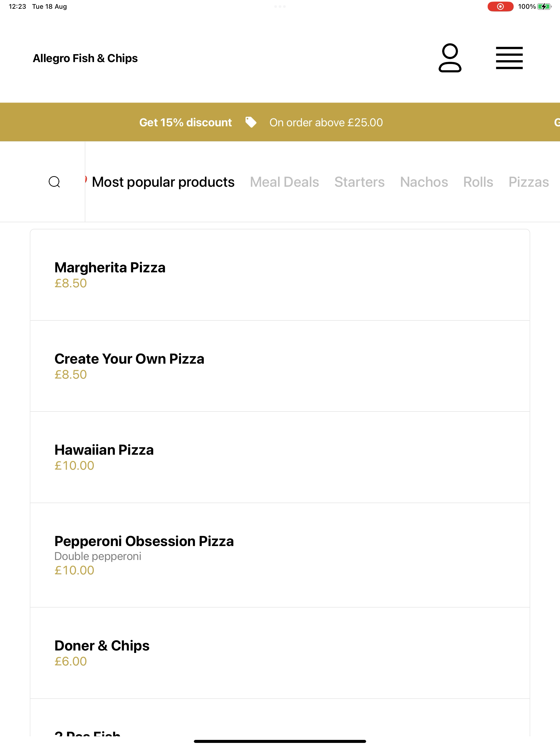Screen dimensions: 560x747
Task: Tap the three-dot multitasking handle
Action: coord(280,6)
